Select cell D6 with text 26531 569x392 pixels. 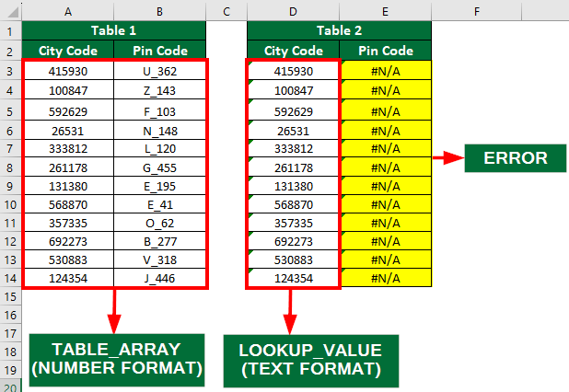[293, 131]
